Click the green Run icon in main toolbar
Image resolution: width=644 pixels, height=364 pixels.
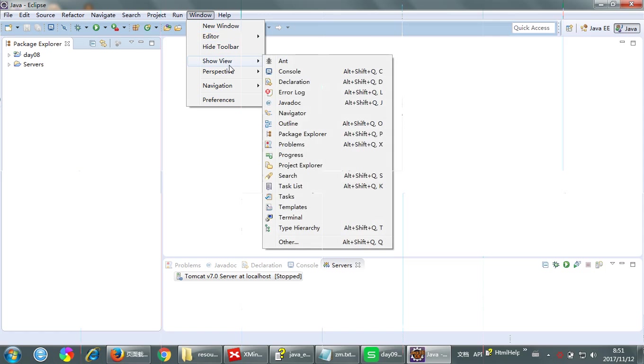96,28
